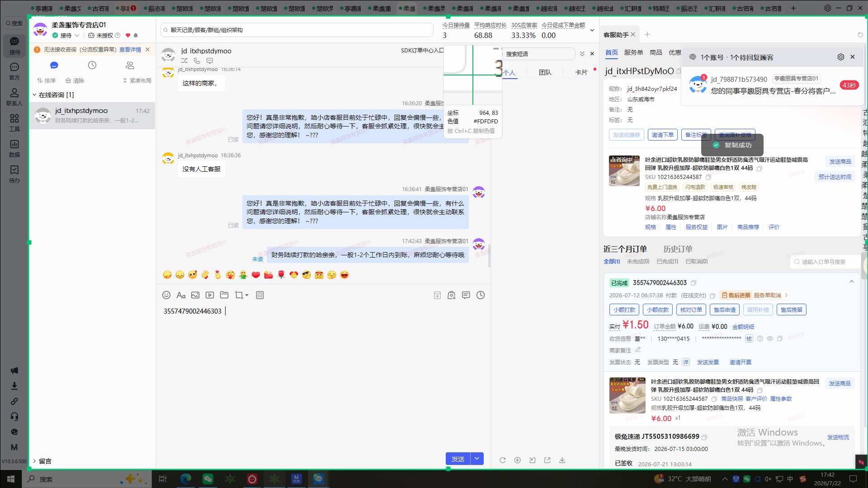Screen dimensions: 868x488
Task: Show the current conversations list with the chat bubble icon
Action: [54, 66]
